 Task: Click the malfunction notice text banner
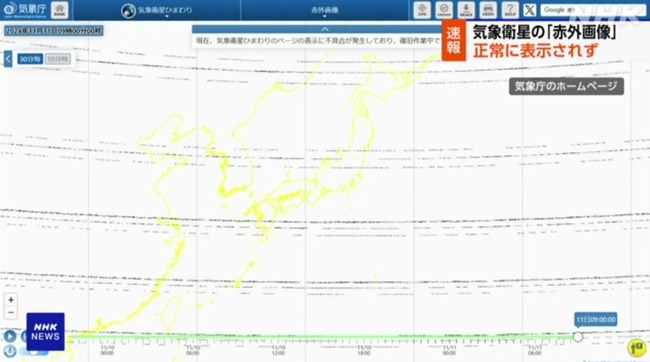click(x=318, y=41)
